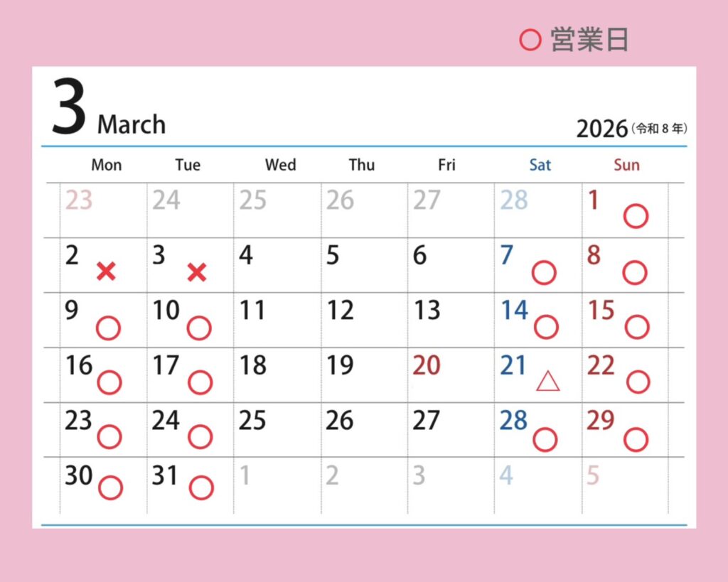Screen dimensions: 728x582
Task: Click the 営業日 legend text
Action: (589, 40)
